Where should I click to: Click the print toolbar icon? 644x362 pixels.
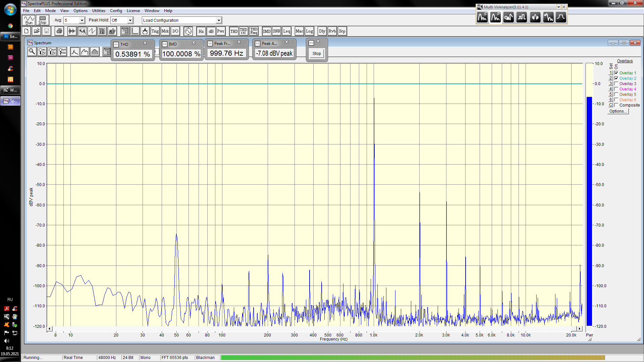click(59, 31)
